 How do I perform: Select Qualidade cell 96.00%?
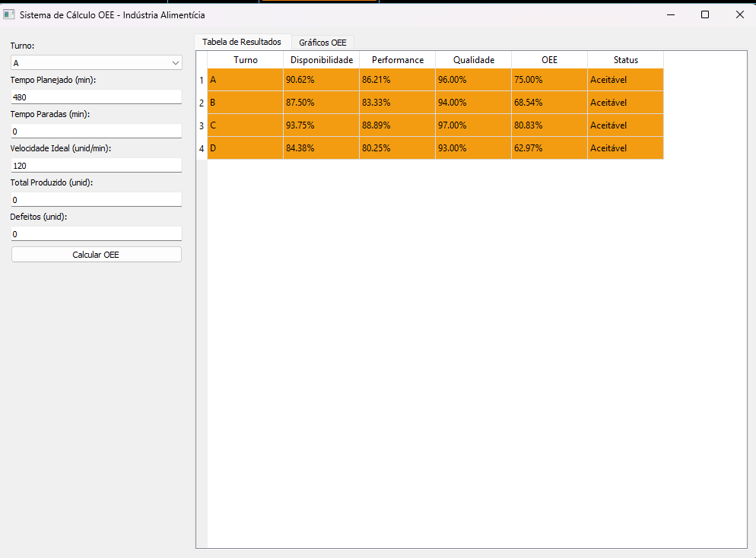pos(474,80)
